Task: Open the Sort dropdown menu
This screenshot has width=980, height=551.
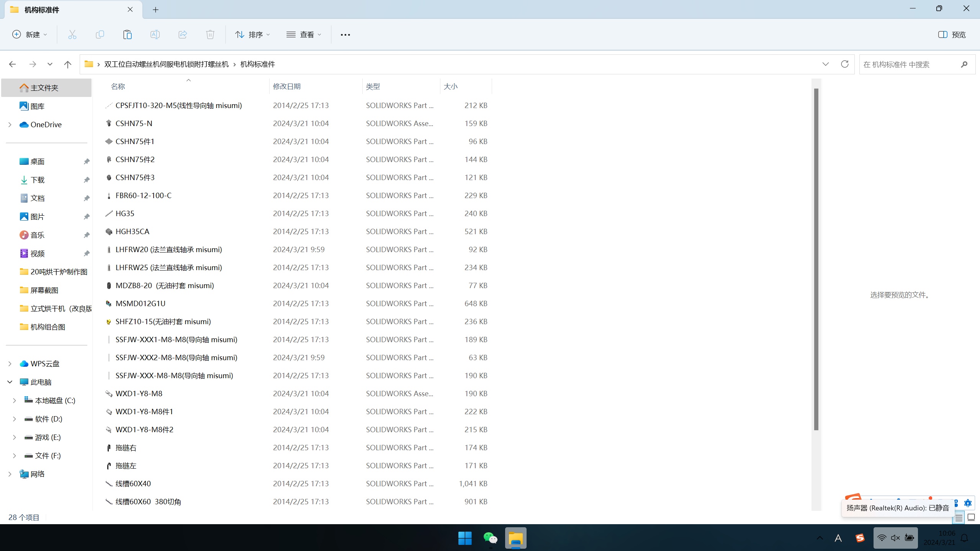Action: coord(252,34)
